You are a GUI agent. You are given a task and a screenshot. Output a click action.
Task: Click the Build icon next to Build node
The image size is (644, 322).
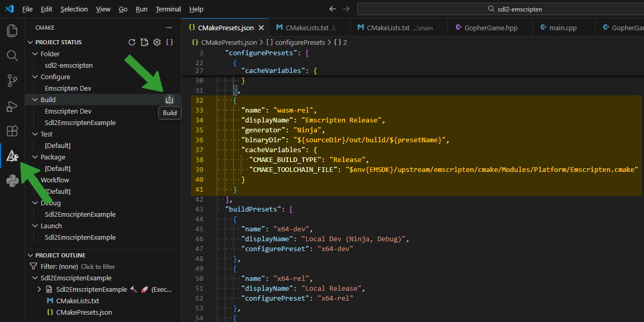[x=169, y=99]
